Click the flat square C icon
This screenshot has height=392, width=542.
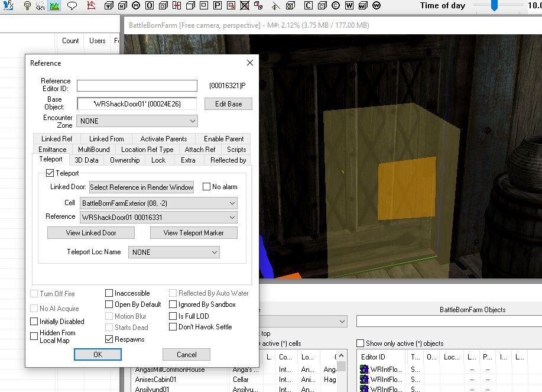[x=309, y=5]
